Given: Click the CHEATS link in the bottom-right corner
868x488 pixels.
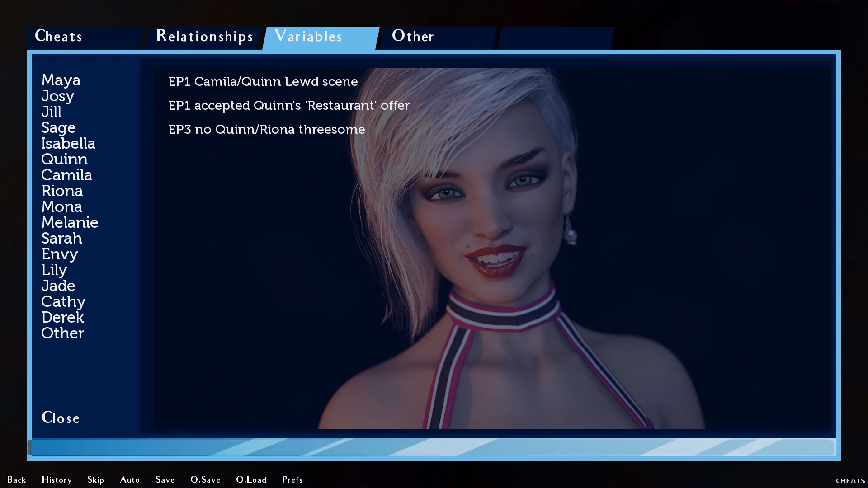Looking at the screenshot, I should click(850, 481).
